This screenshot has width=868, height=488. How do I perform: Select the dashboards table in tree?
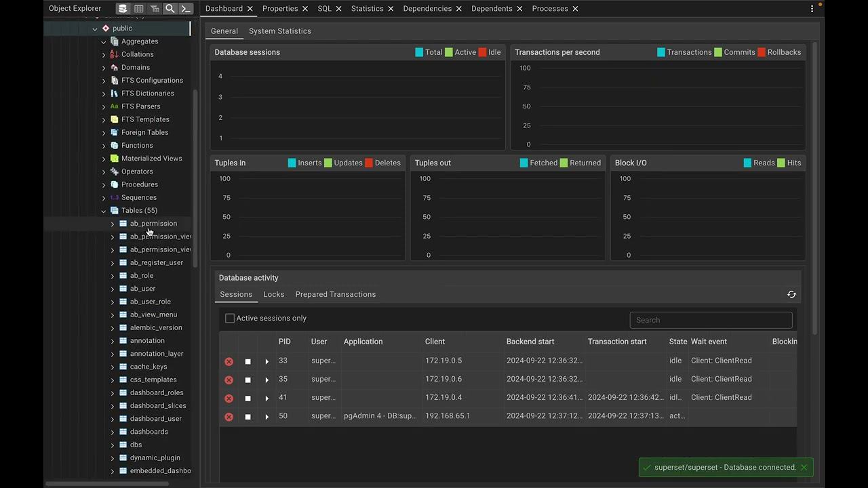[x=149, y=432]
